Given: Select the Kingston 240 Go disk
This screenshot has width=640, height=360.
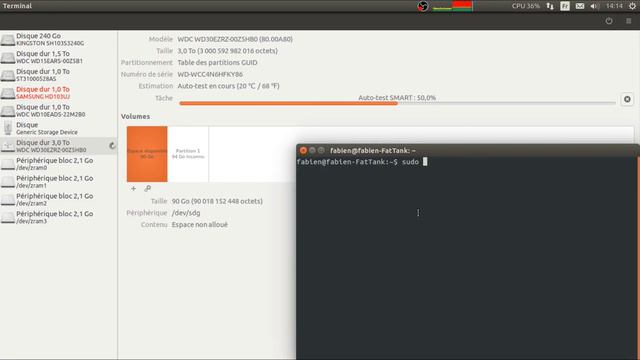Looking at the screenshot, I should point(58,39).
